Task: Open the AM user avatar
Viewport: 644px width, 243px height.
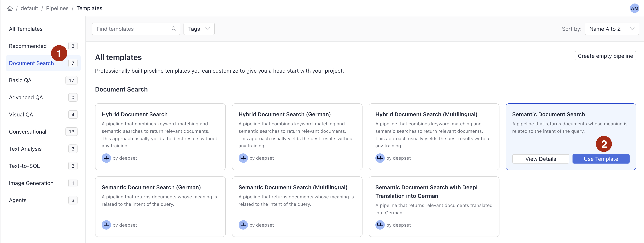Action: point(634,8)
